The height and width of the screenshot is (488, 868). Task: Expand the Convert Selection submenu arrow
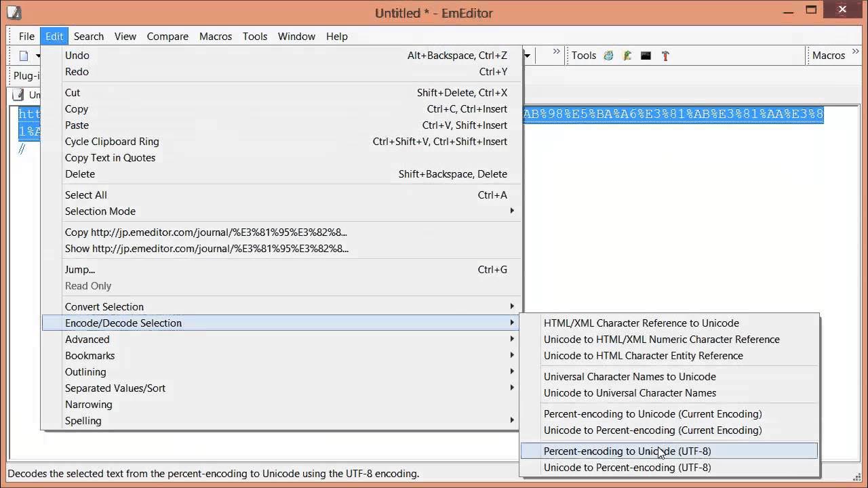(x=512, y=306)
